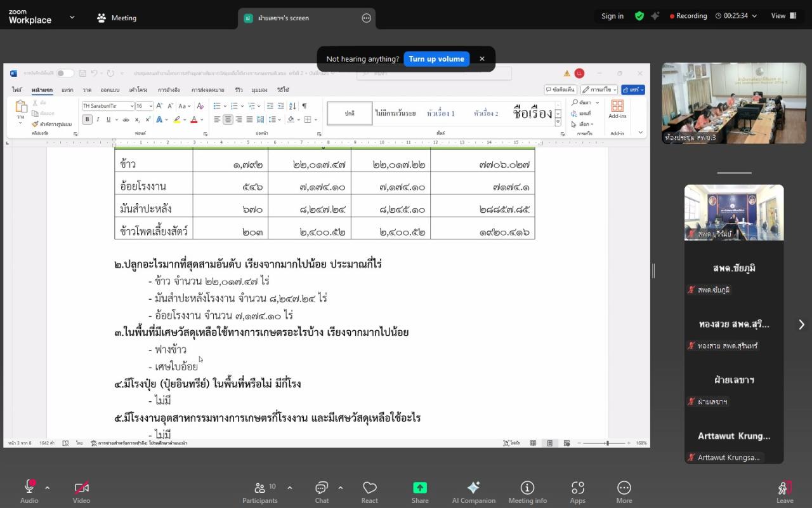This screenshot has width=812, height=508.
Task: Click the AI Companion icon in Zoom
Action: 473,489
